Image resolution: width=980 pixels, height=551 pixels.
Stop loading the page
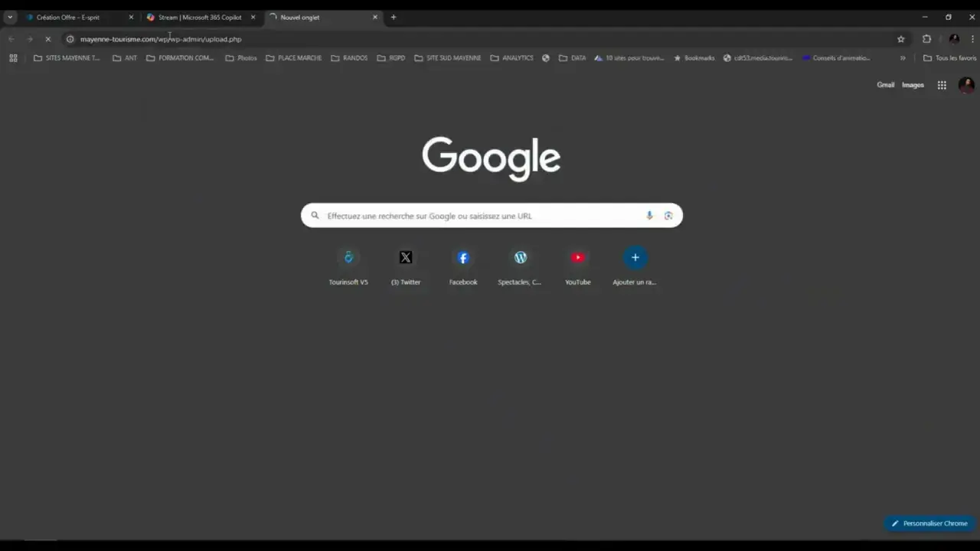(x=47, y=39)
